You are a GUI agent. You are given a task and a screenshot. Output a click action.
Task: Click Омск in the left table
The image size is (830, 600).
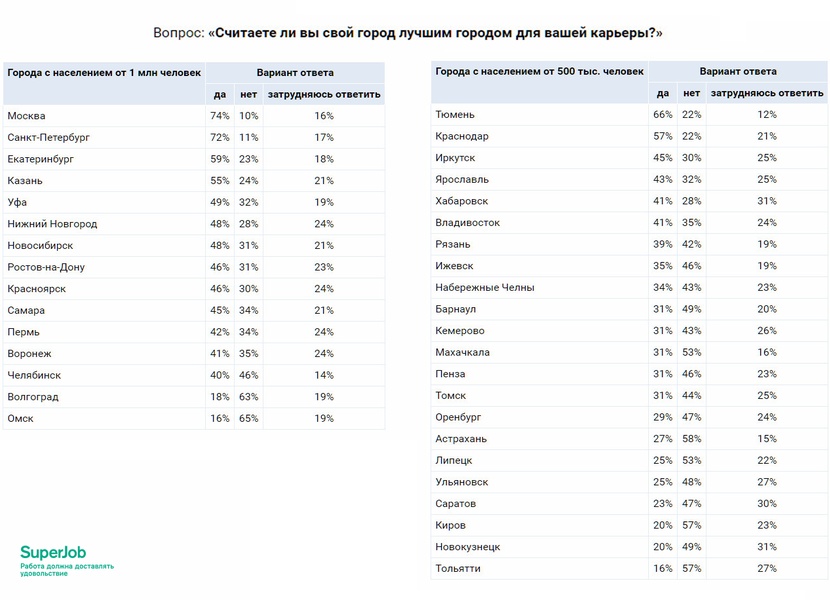21,418
